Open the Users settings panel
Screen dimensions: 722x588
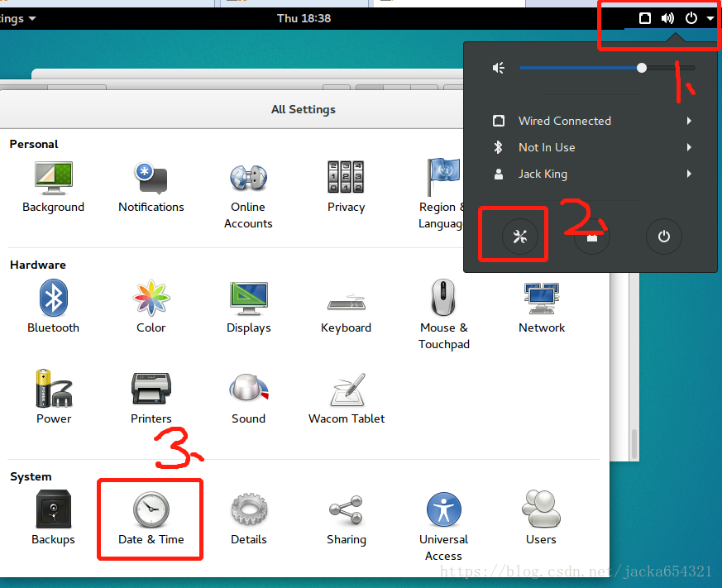(x=541, y=518)
